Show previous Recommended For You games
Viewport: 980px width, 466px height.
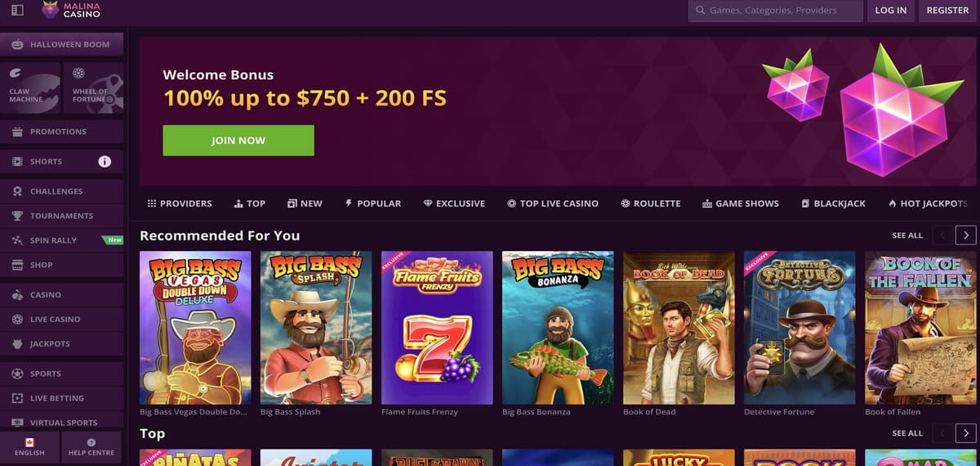pos(942,235)
